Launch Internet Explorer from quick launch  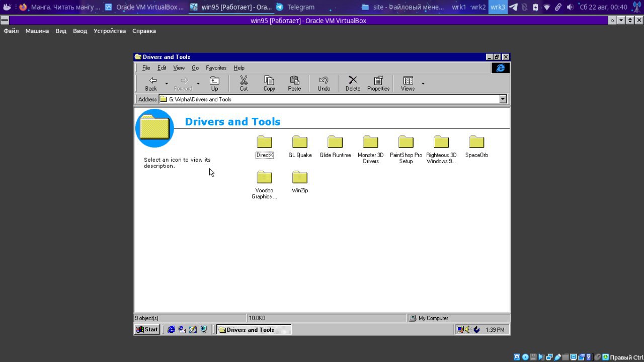171,329
